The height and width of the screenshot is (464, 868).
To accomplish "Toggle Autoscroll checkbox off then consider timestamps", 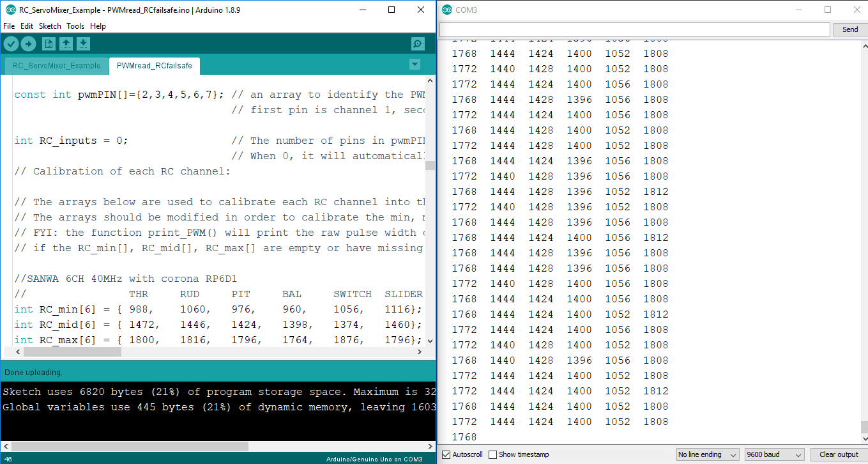I will (446, 454).
